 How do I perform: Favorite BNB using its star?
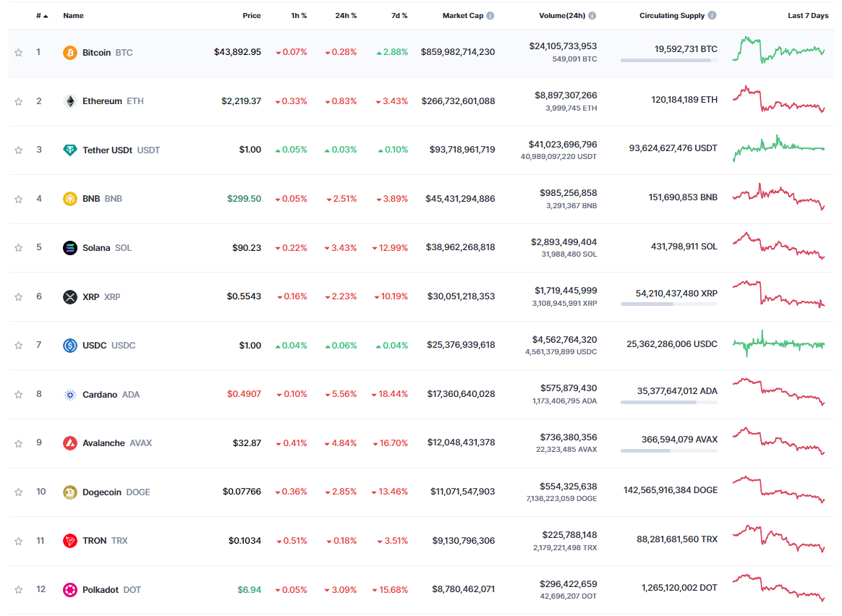click(19, 199)
